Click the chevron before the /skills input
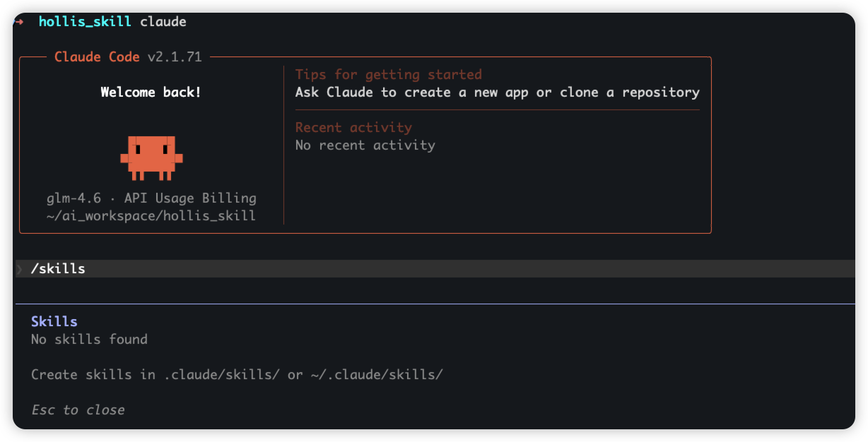 point(19,269)
